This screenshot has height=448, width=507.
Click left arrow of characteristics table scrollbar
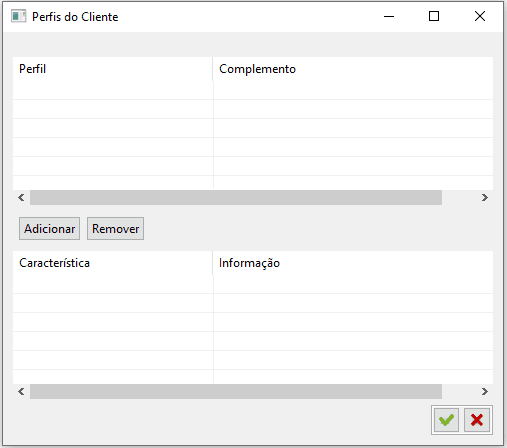[21, 391]
